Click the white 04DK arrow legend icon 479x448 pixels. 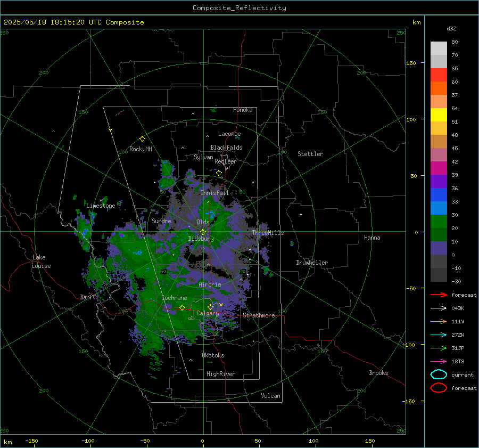(x=439, y=308)
